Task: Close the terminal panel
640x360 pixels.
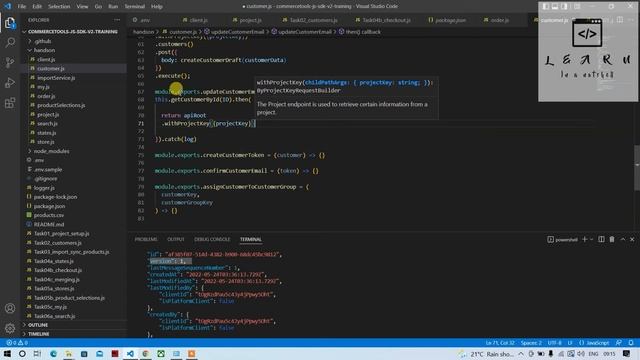Action: 632,239
